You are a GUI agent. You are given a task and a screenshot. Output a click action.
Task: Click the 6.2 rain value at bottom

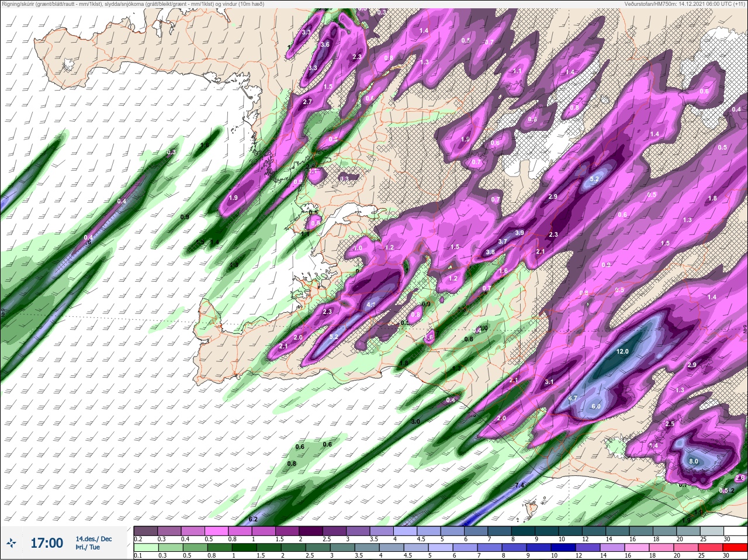pyautogui.click(x=253, y=519)
